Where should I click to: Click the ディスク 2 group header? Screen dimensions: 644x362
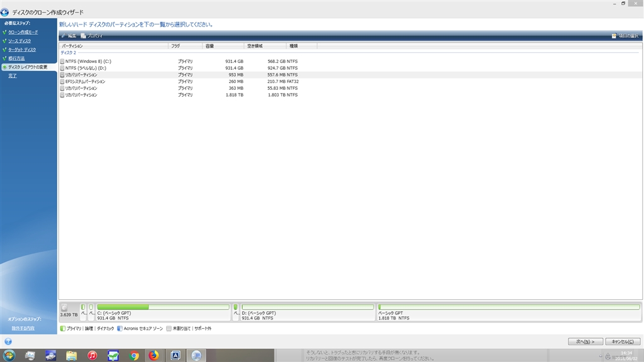[68, 53]
